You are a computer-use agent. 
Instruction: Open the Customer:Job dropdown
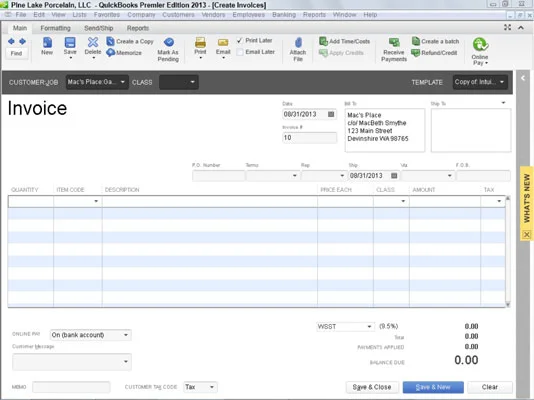coord(123,82)
